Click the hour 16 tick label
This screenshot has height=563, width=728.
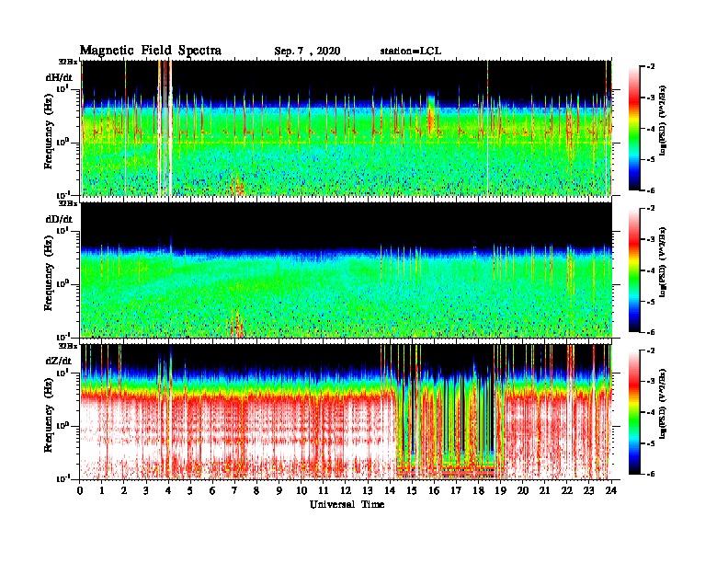click(x=434, y=490)
